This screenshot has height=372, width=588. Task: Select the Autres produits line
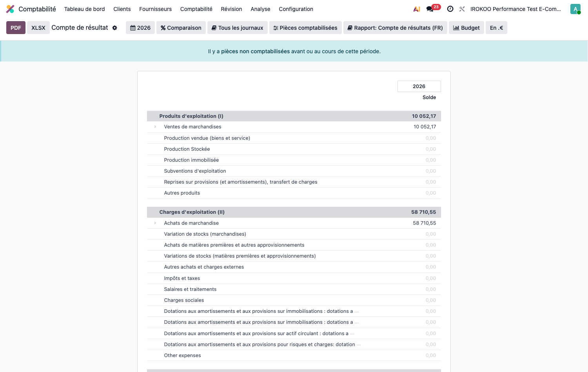click(x=294, y=193)
